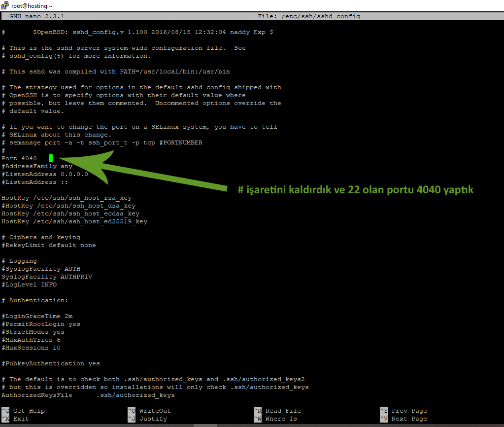Click the horizontal scrollbar at window bottom

[x=252, y=425]
